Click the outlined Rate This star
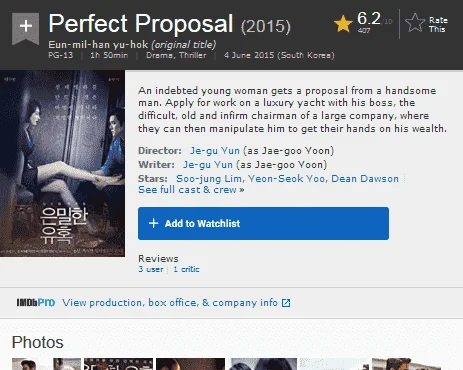Viewport: 463px width, 370px height. click(415, 23)
